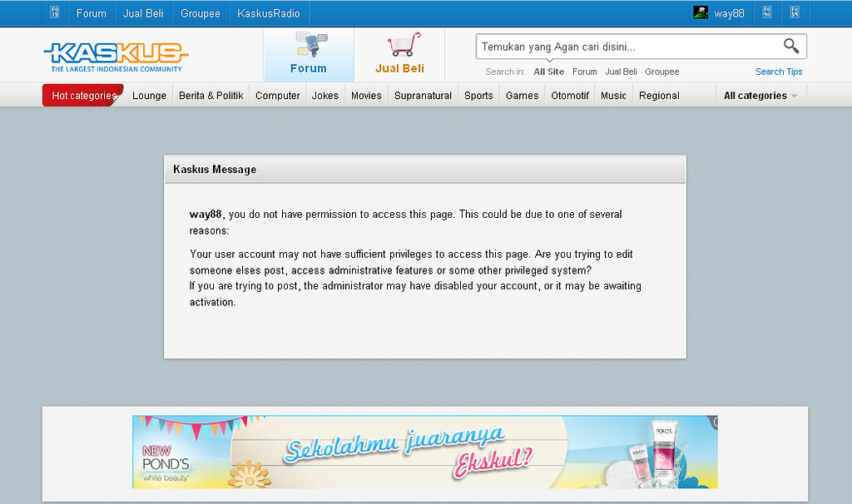
Task: Open the Search Tips link
Action: 779,72
